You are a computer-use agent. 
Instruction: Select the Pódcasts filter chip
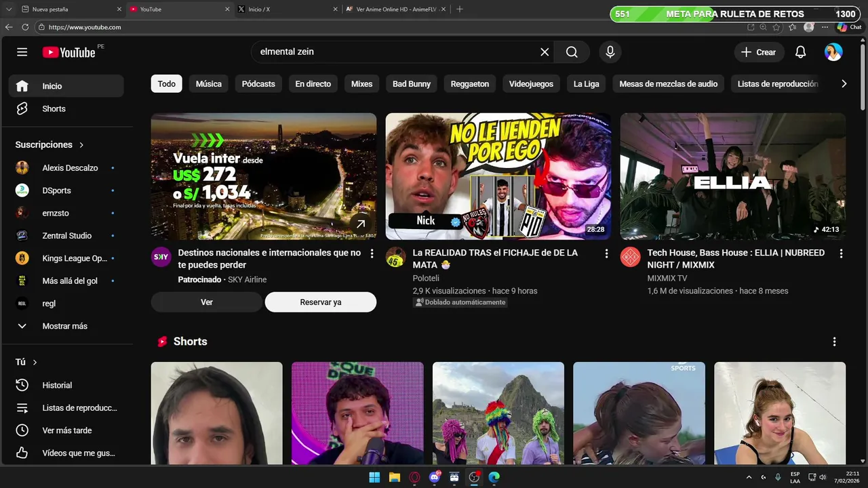(258, 84)
